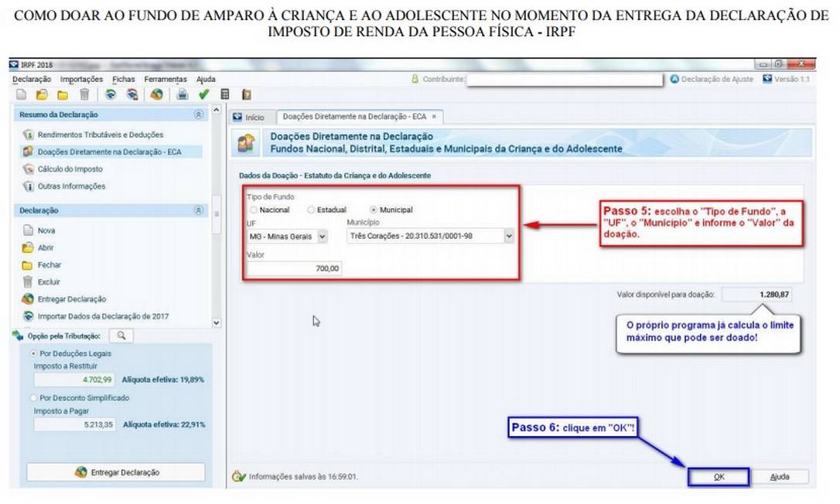
Task: Open the Ferramentas menu
Action: pyautogui.click(x=166, y=79)
